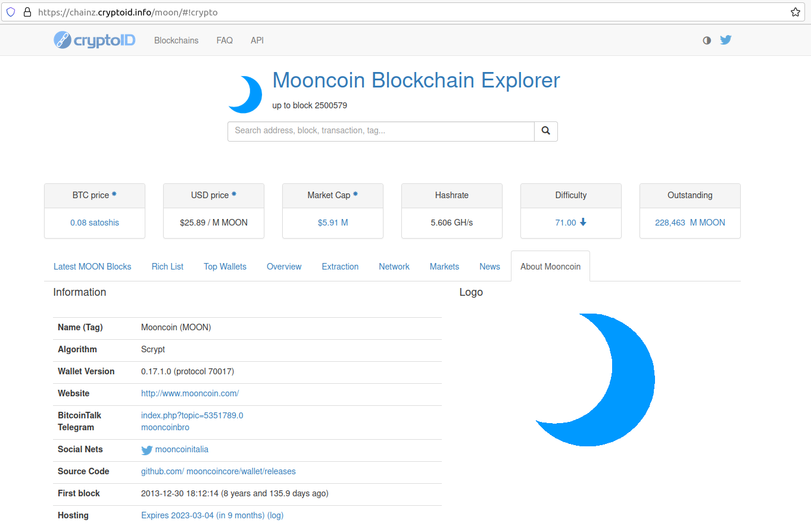Click the shield icon in address bar
This screenshot has width=811, height=532.
(11, 12)
